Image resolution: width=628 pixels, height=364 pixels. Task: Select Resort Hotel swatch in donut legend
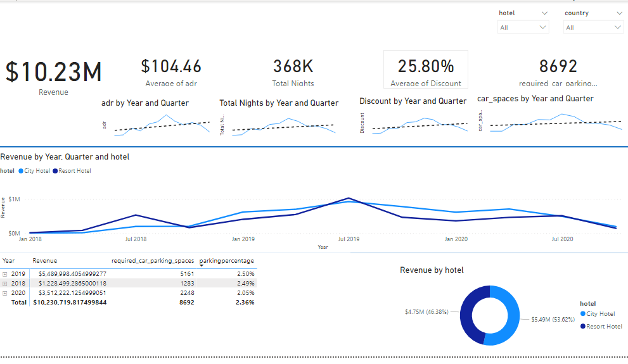point(583,327)
